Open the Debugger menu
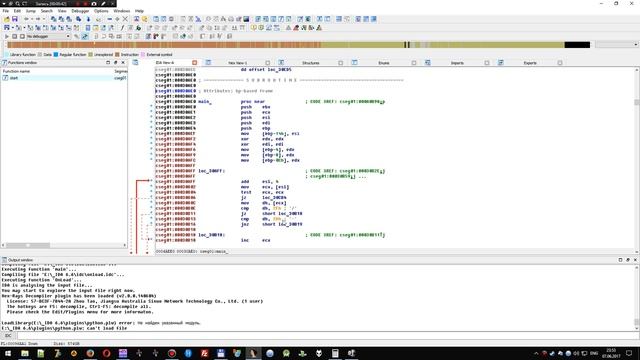640x360 pixels. [x=80, y=11]
